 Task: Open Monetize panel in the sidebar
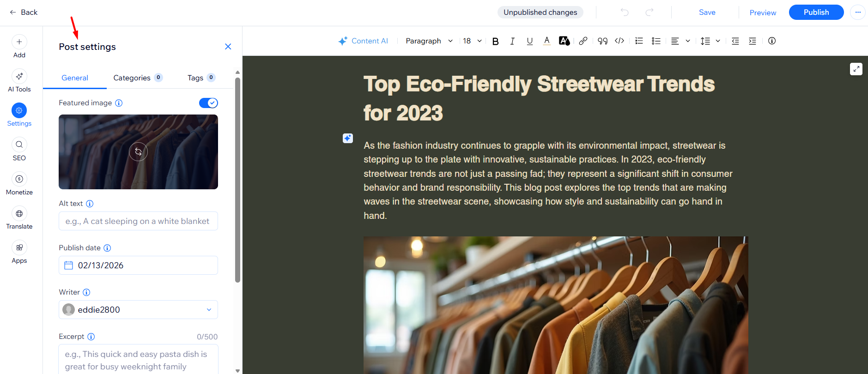point(19,184)
